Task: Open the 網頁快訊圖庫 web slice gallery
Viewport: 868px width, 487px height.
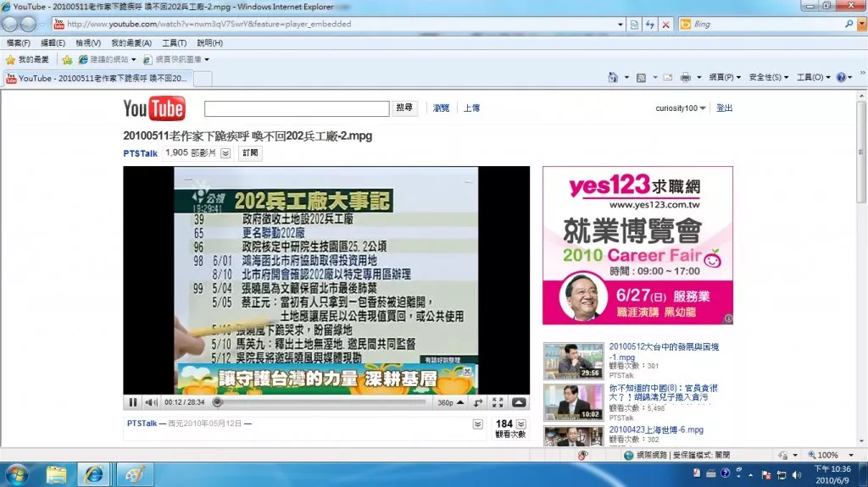Action: pos(176,59)
